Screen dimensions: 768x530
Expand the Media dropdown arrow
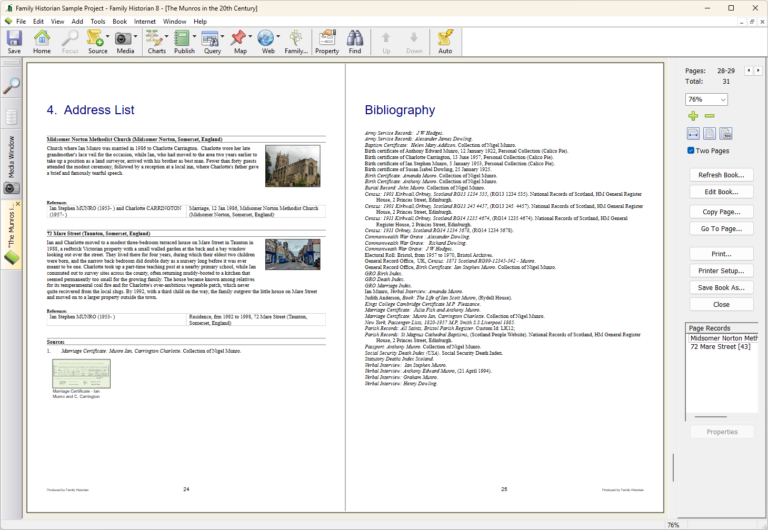click(x=136, y=36)
